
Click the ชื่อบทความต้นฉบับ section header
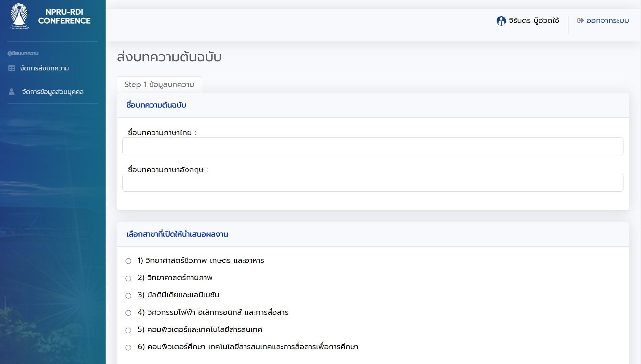coord(156,105)
